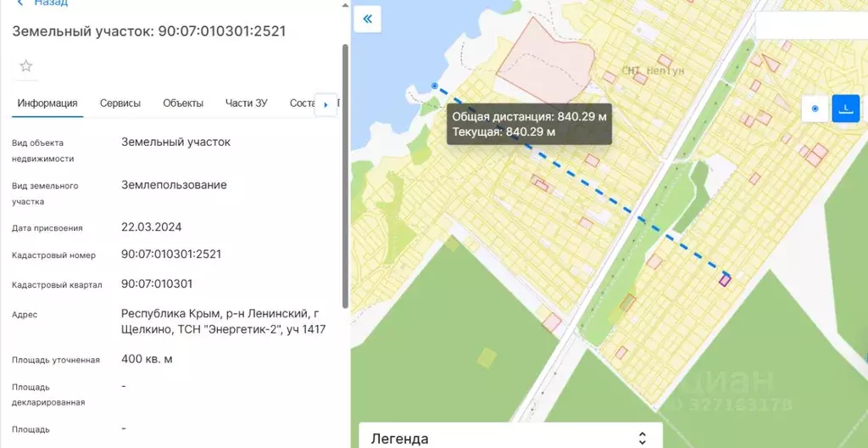Expand the Легенда panel
This screenshot has height=448, width=868.
tap(511, 438)
